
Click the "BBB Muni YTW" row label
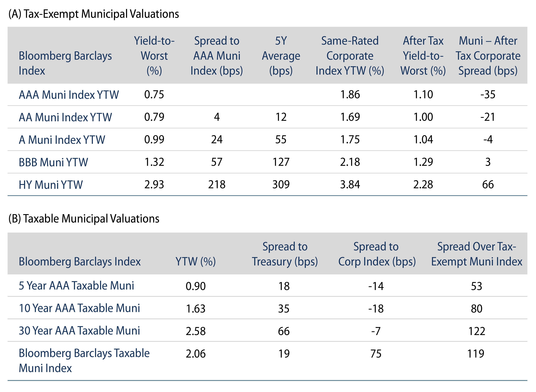click(x=53, y=162)
